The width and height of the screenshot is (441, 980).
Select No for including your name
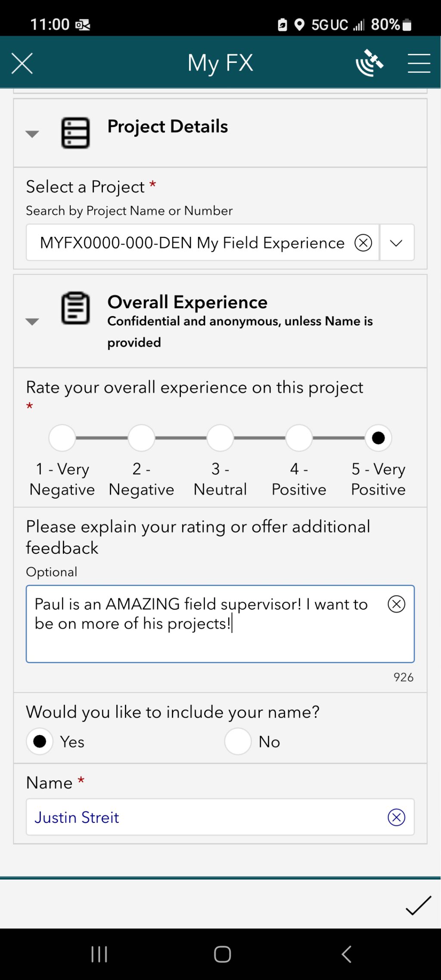tap(238, 741)
